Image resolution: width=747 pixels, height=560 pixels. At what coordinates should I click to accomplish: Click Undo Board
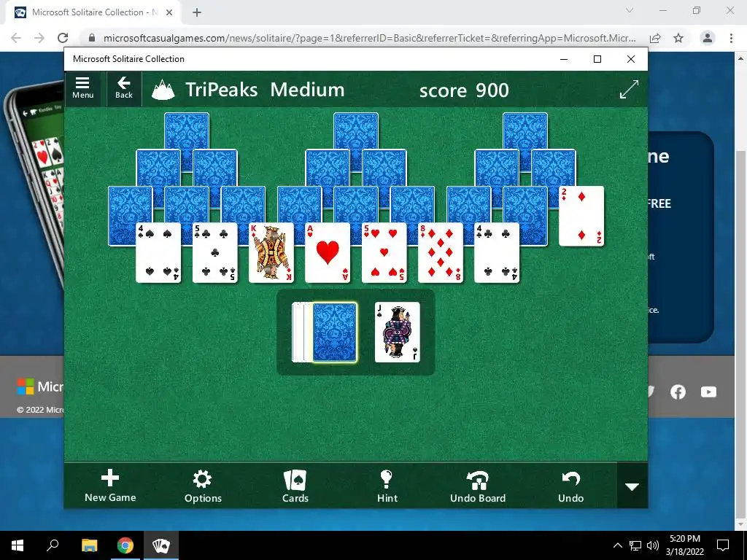(x=478, y=486)
